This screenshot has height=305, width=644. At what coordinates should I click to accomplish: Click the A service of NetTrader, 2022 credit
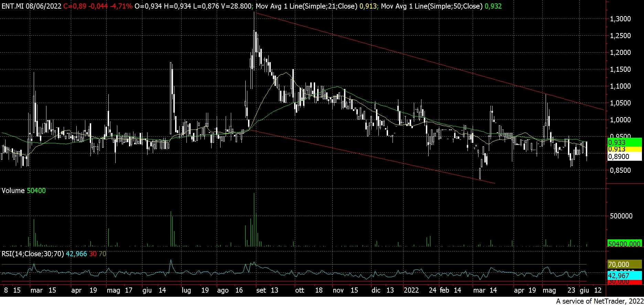click(x=599, y=301)
